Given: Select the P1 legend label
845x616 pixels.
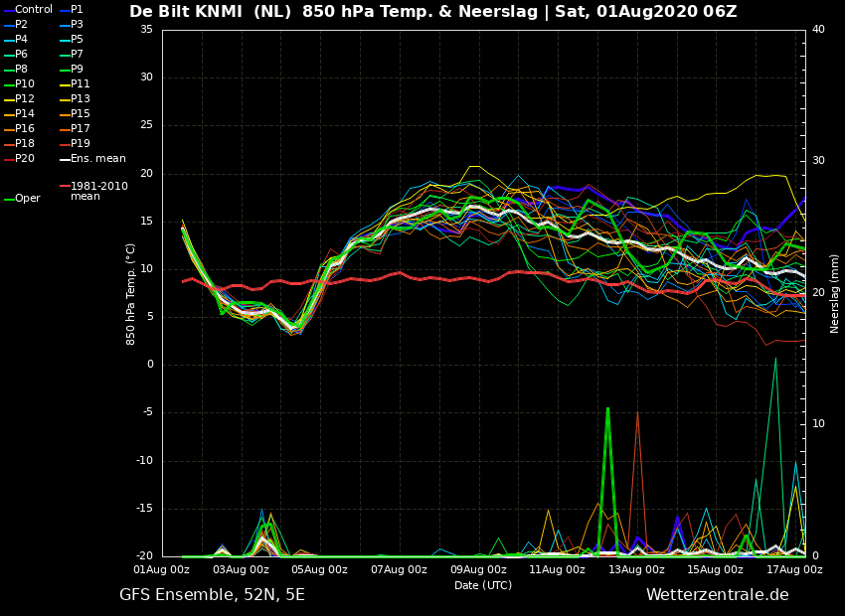Looking at the screenshot, I should (x=77, y=10).
